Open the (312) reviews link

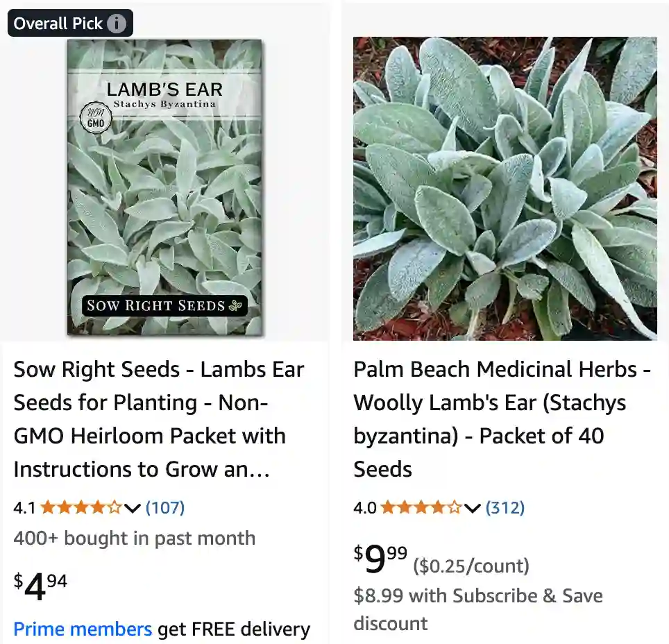[506, 507]
